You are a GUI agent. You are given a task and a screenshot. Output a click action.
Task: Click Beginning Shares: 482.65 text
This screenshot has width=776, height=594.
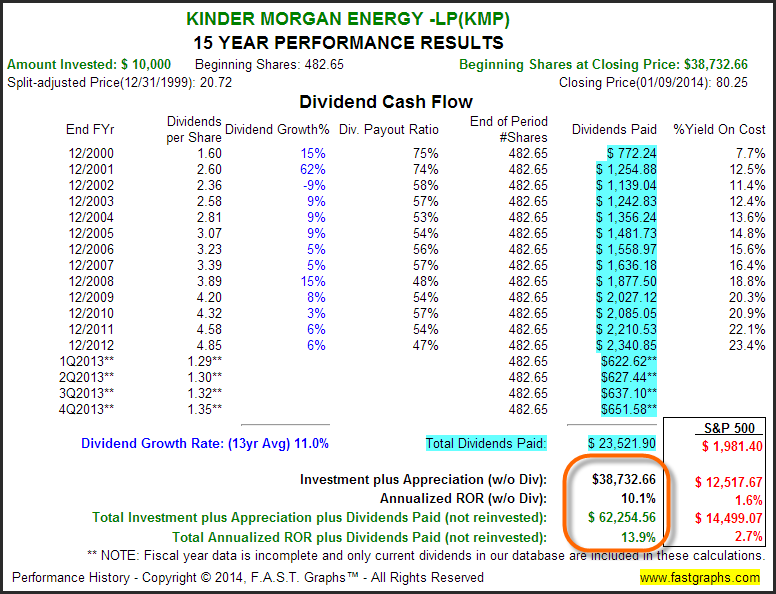point(269,64)
